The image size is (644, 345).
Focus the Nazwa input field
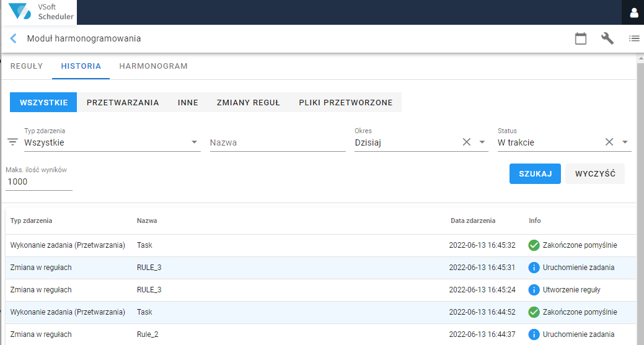coord(278,142)
